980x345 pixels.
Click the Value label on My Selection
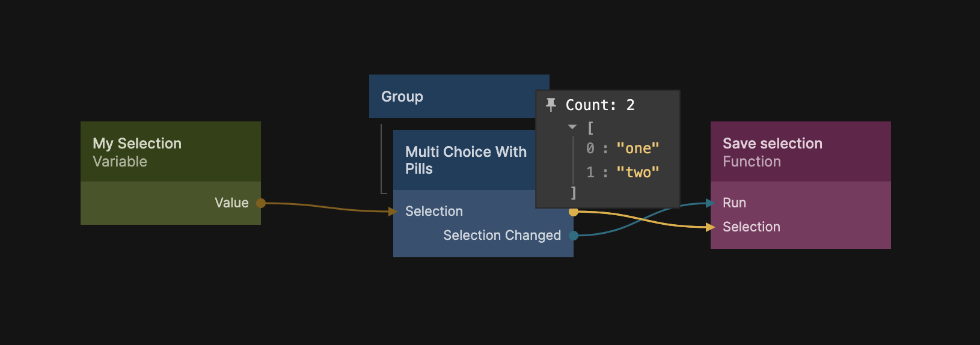tap(231, 203)
